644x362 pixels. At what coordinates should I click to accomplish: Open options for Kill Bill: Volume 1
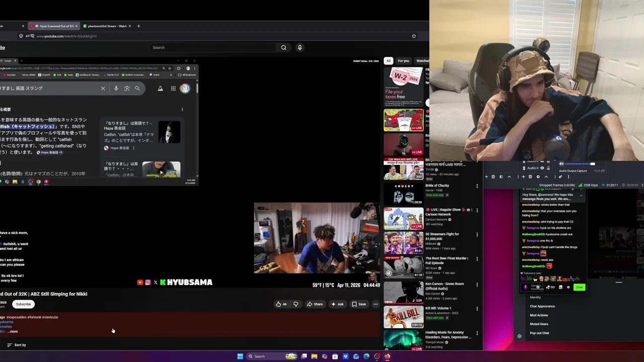477,308
